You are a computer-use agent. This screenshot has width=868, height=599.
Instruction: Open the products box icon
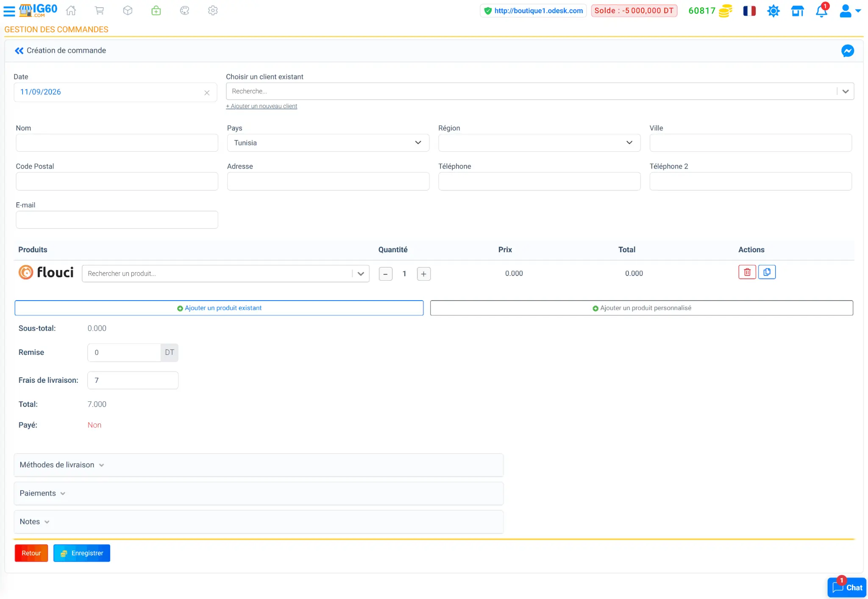[x=128, y=11]
